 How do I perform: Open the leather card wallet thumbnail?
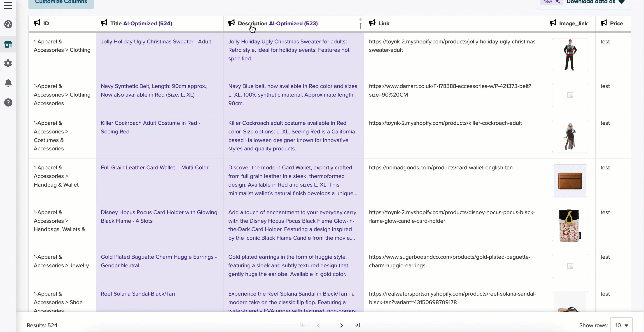point(570,181)
